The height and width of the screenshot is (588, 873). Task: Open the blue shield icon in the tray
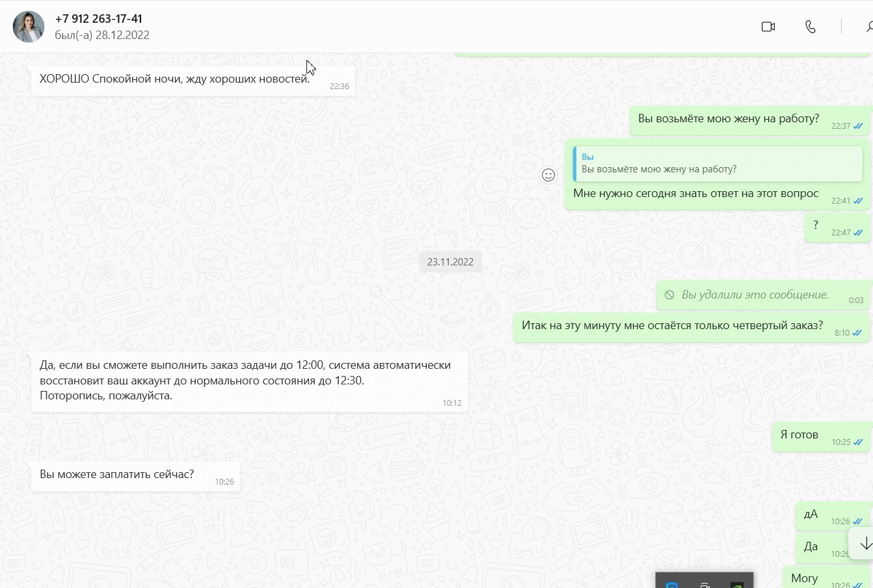coord(671,584)
